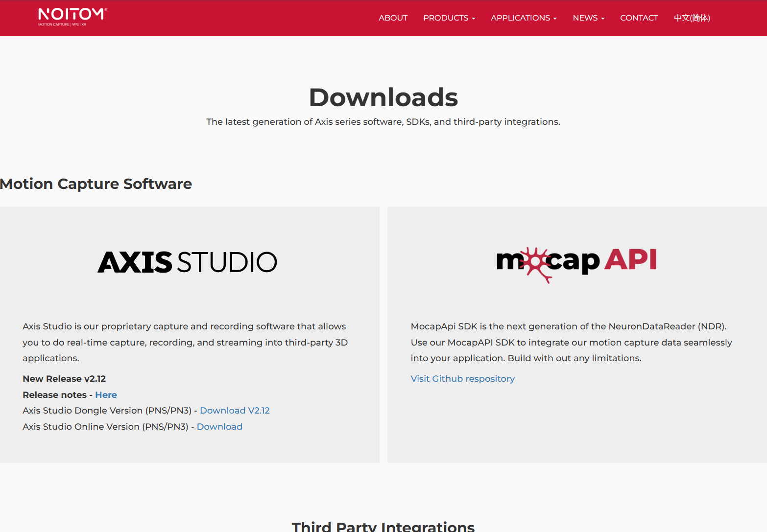
Task: Select the Downloads page heading
Action: click(383, 97)
